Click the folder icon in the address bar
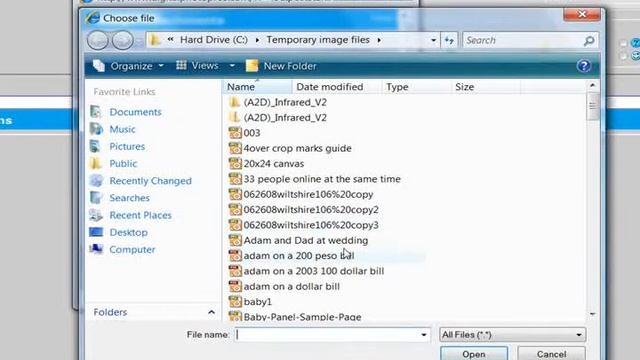640x360 pixels. coord(155,40)
